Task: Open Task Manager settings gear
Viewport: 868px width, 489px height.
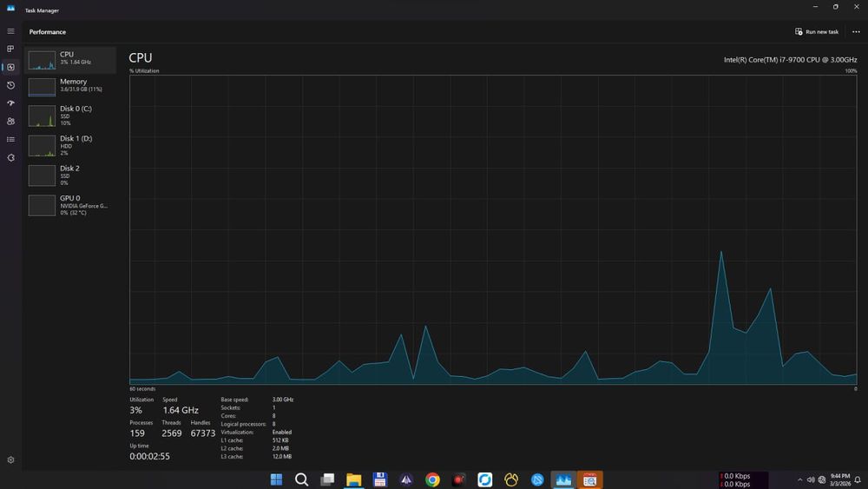Action: click(10, 460)
